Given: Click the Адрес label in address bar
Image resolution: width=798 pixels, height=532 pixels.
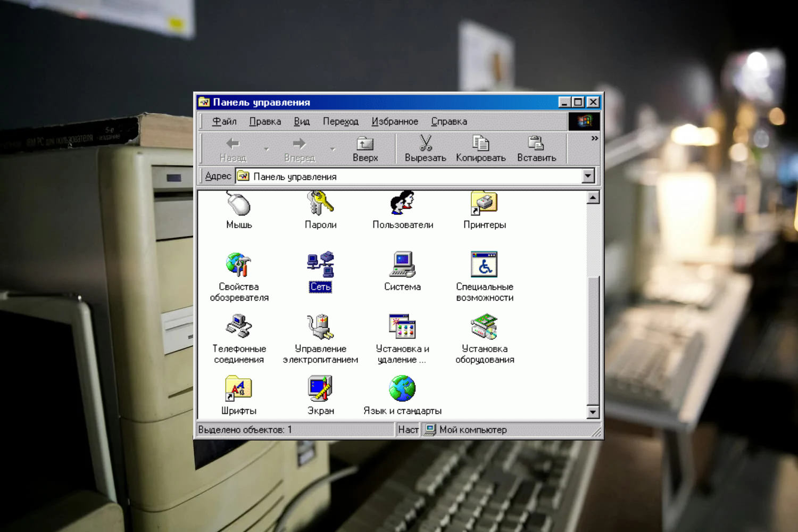Looking at the screenshot, I should point(218,176).
